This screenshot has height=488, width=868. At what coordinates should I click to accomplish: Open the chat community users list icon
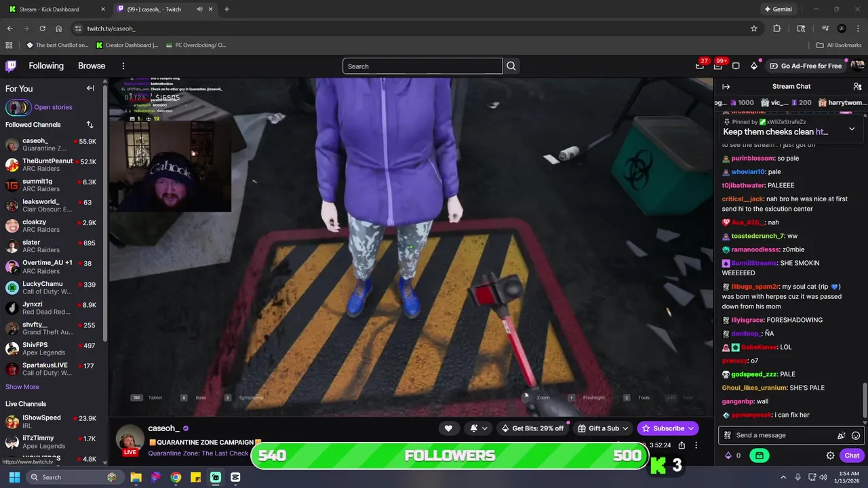(857, 86)
